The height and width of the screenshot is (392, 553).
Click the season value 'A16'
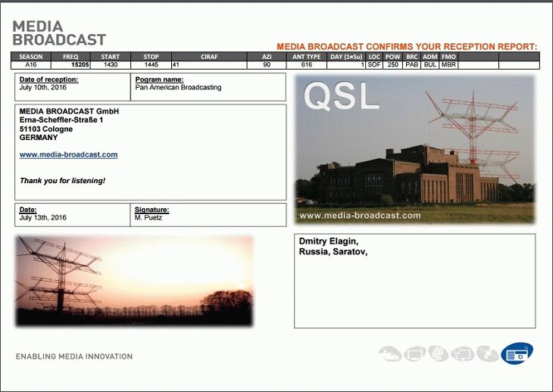31,65
